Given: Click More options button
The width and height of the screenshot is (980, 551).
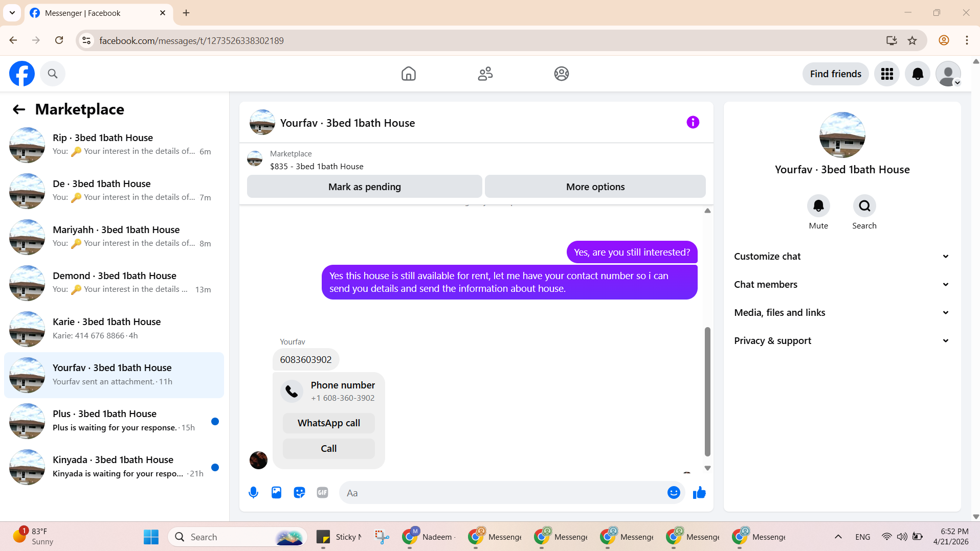Looking at the screenshot, I should 595,187.
